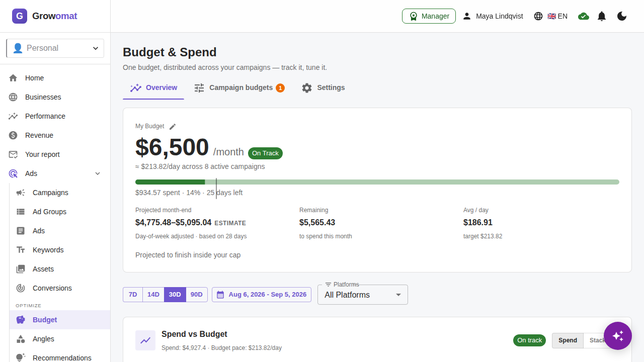644x362 pixels.
Task: Open the Personal workspace dropdown
Action: (55, 48)
